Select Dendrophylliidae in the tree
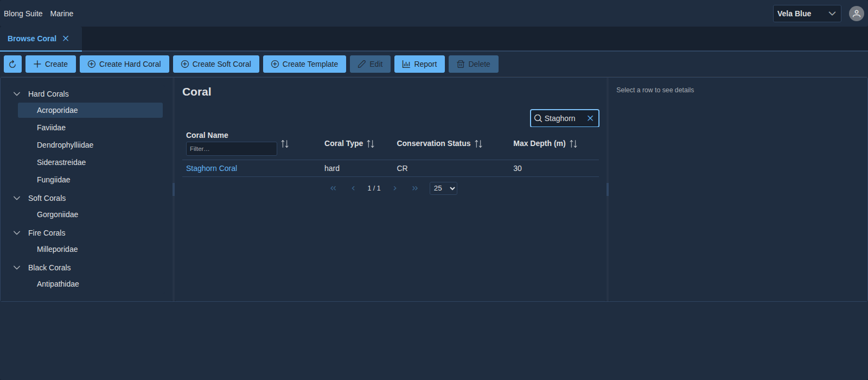868x380 pixels. pyautogui.click(x=90, y=145)
